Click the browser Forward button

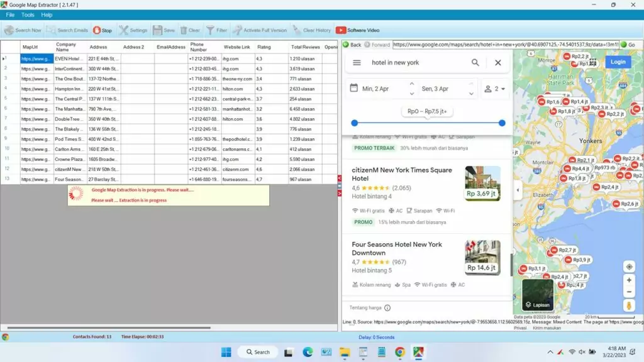[x=377, y=45]
